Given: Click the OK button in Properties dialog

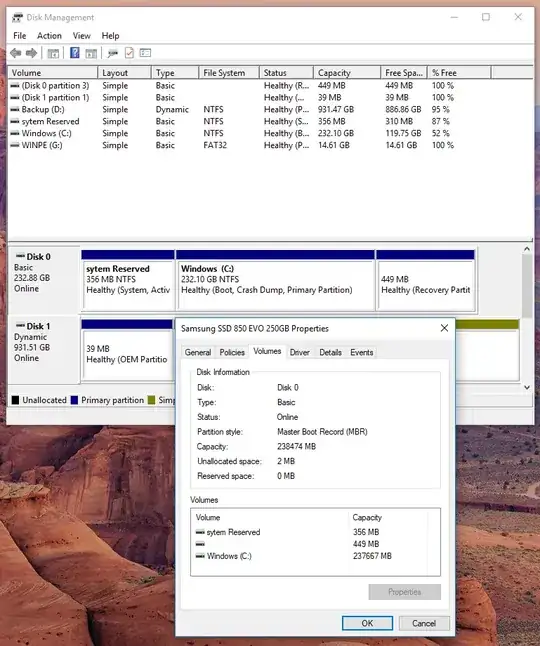Looking at the screenshot, I should pyautogui.click(x=367, y=623).
